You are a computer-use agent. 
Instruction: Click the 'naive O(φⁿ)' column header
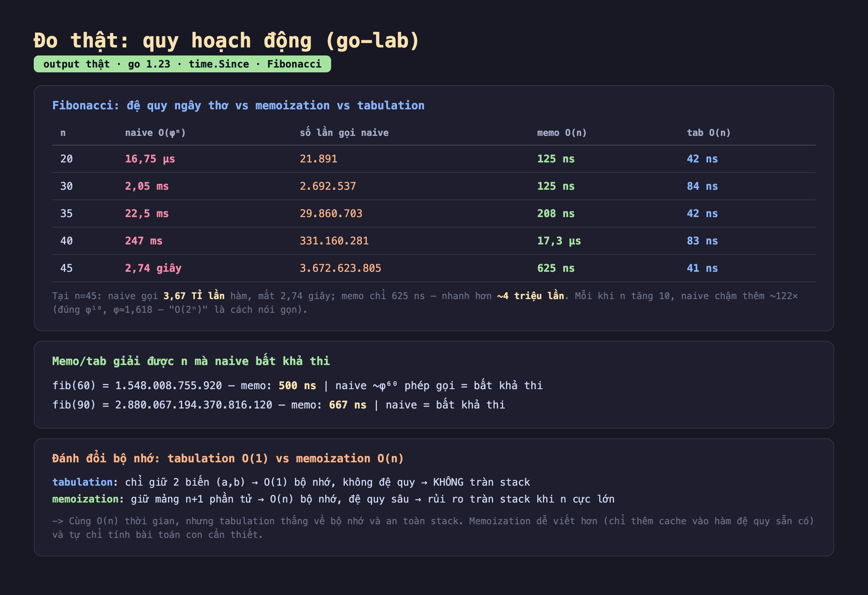pos(156,133)
